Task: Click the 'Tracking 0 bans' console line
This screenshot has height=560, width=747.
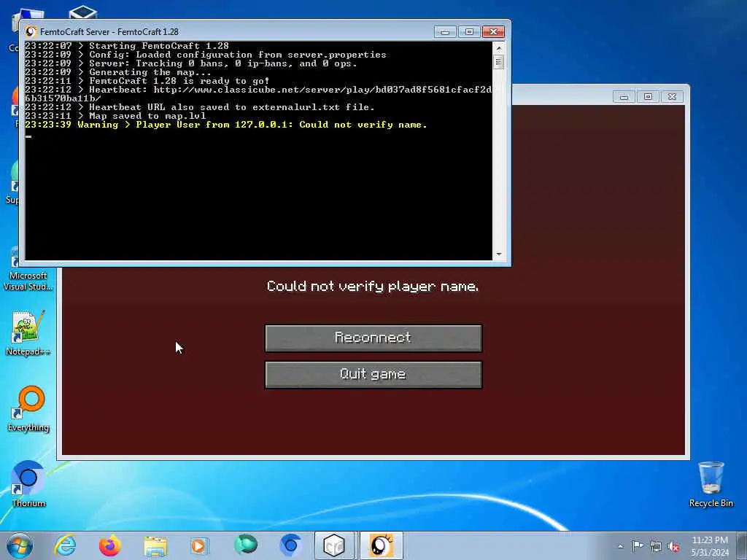Action: (x=191, y=63)
